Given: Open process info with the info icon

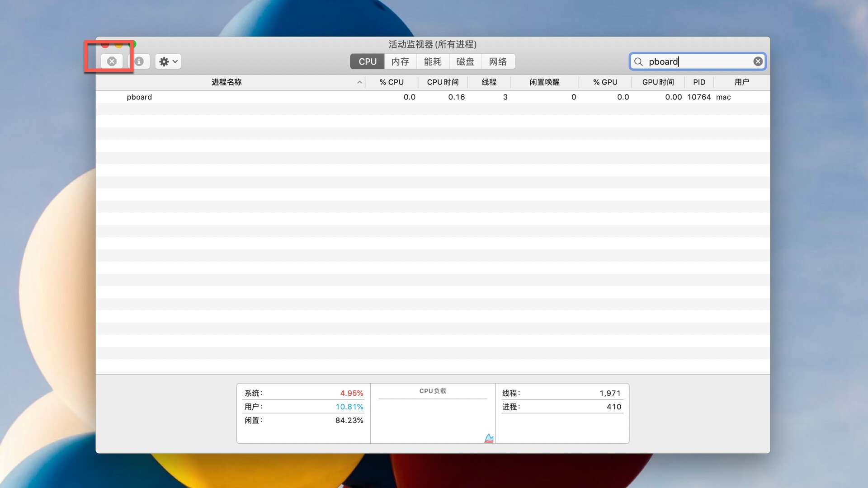Looking at the screenshot, I should (140, 61).
